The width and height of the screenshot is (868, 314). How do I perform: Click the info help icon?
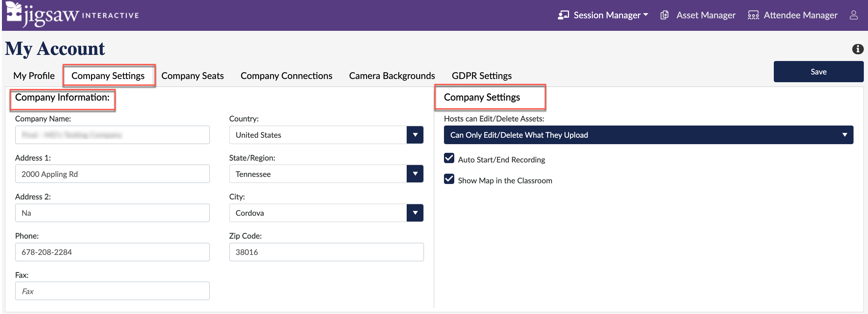tap(857, 49)
